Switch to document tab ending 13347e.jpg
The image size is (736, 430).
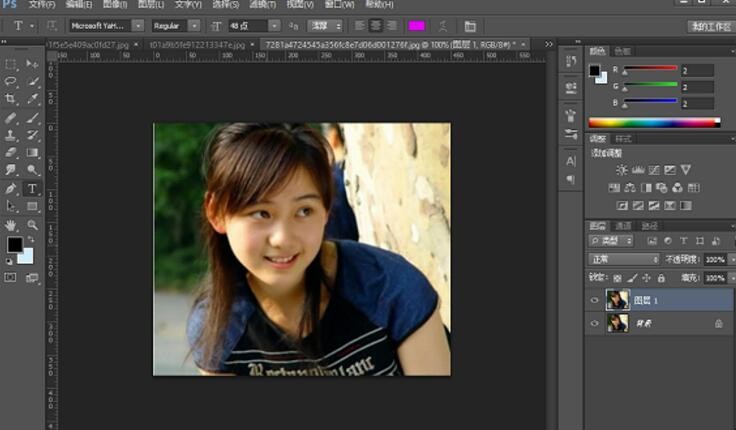pyautogui.click(x=197, y=45)
